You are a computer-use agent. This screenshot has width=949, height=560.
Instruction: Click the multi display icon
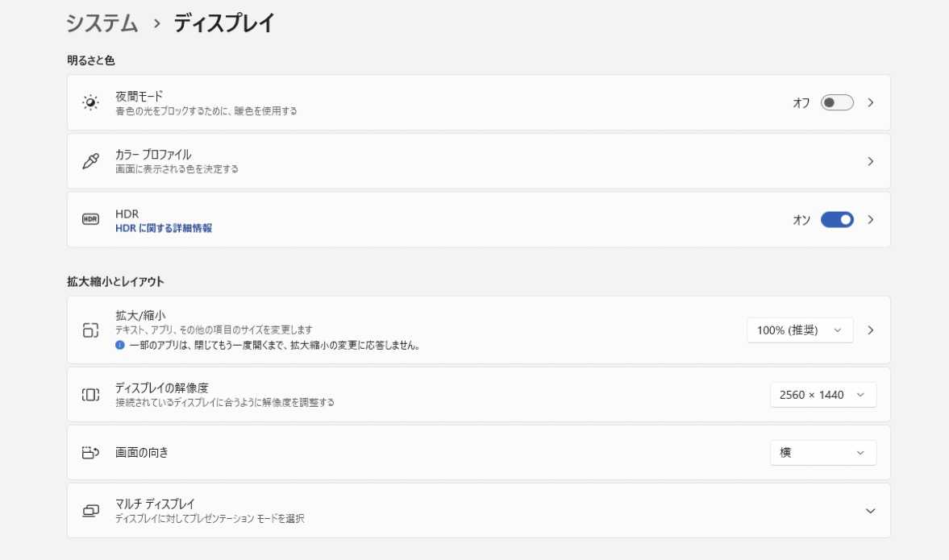[x=91, y=511]
